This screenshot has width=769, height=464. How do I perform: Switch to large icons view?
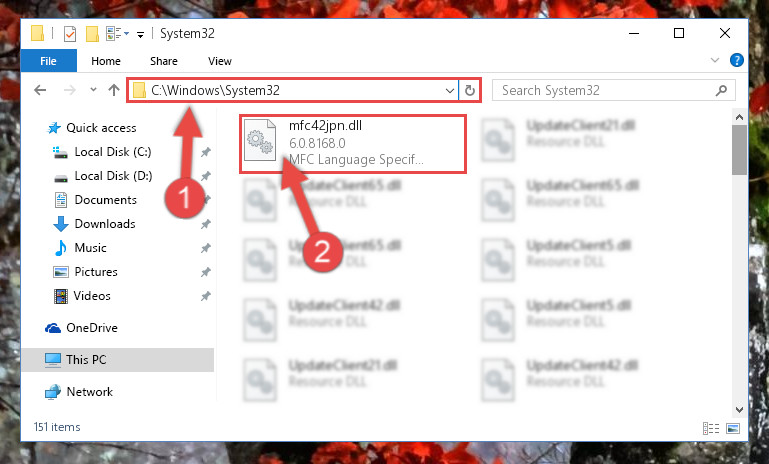click(x=733, y=428)
